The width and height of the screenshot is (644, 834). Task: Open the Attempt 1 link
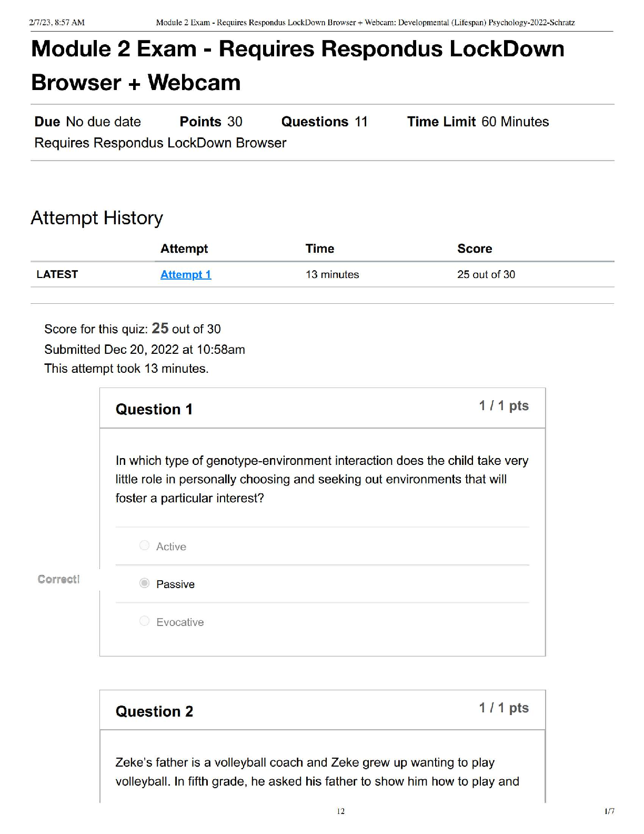coord(186,274)
